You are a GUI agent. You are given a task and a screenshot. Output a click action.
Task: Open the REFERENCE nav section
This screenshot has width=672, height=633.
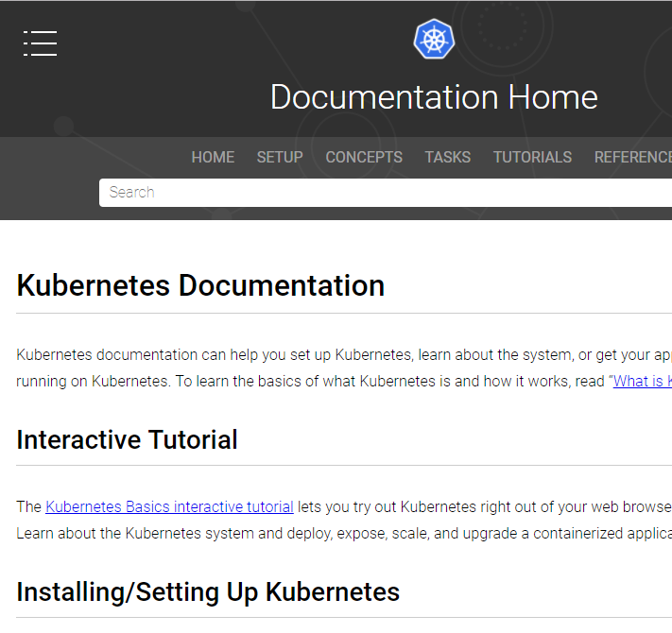coord(633,157)
